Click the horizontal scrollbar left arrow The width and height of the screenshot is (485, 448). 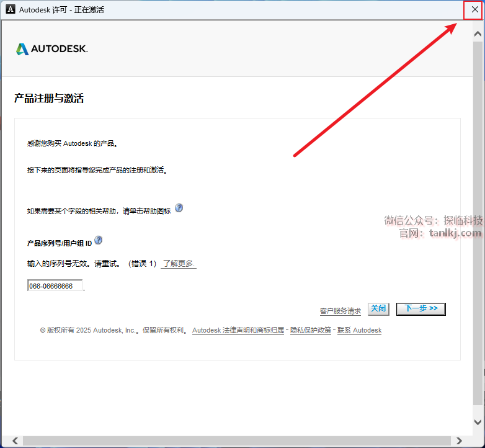click(x=15, y=441)
